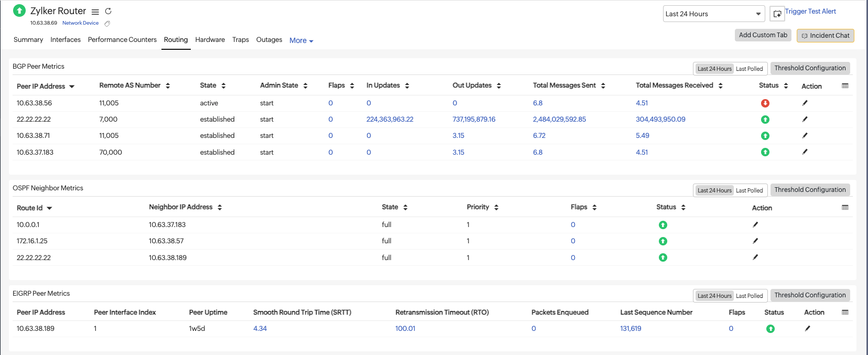The image size is (868, 355).
Task: Select Last 24 Hours in EIGRP Peer Metrics
Action: [714, 296]
